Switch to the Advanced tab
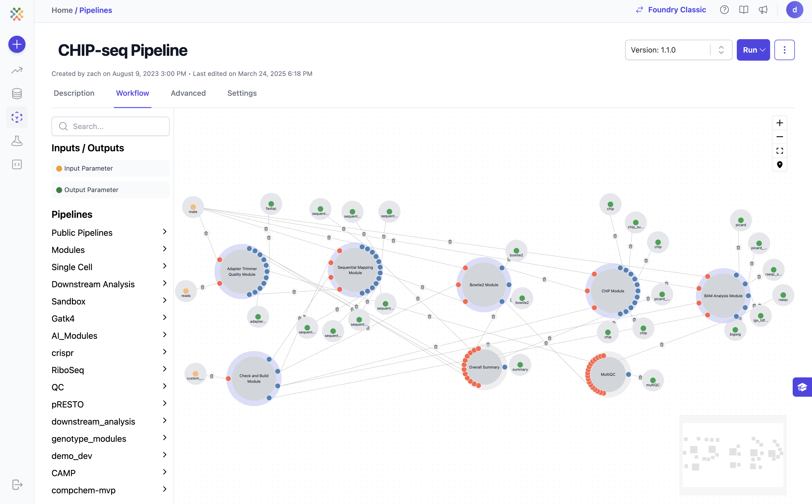 [x=188, y=93]
